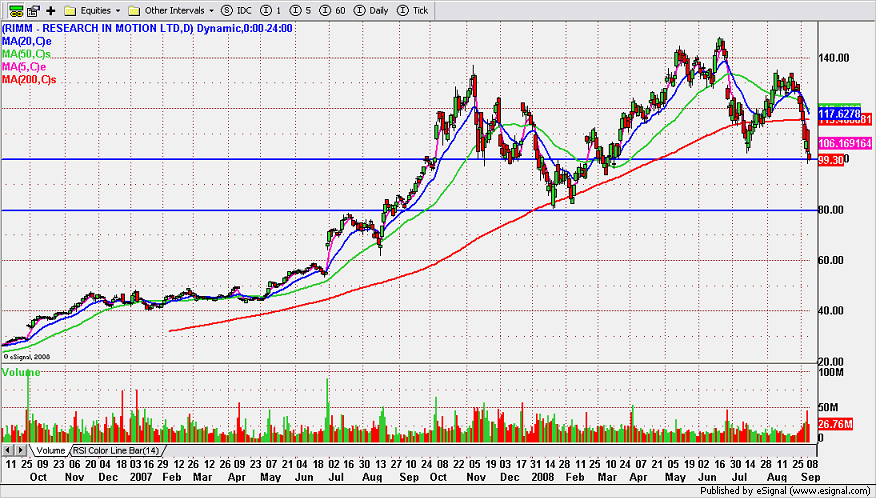This screenshot has width=876, height=498.
Task: Click the 140.00 price axis label
Action: click(834, 58)
